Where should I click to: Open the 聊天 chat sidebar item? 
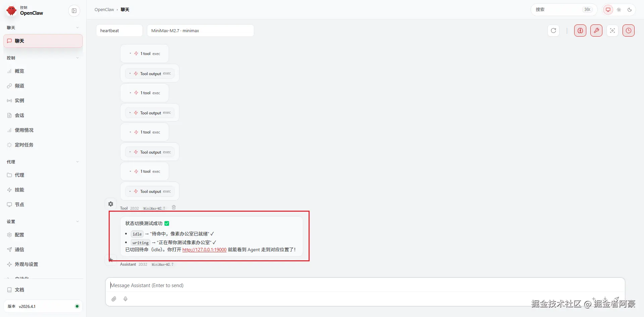pyautogui.click(x=43, y=41)
